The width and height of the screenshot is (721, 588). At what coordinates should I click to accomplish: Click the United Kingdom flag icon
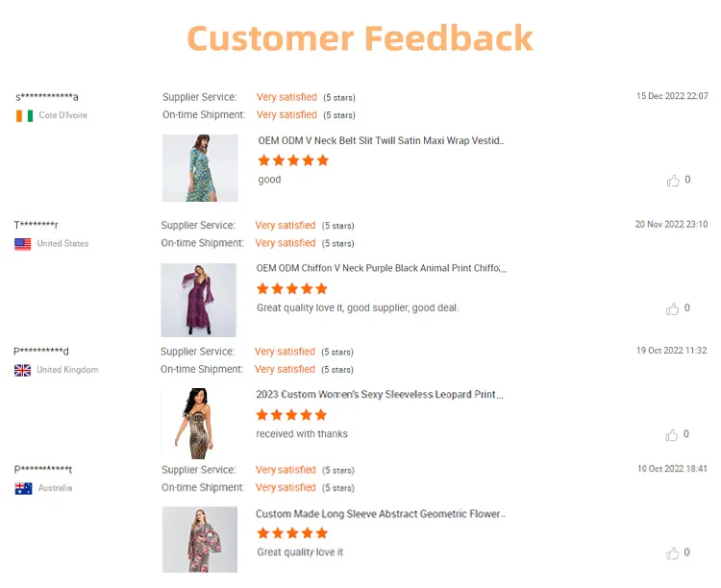click(x=22, y=370)
